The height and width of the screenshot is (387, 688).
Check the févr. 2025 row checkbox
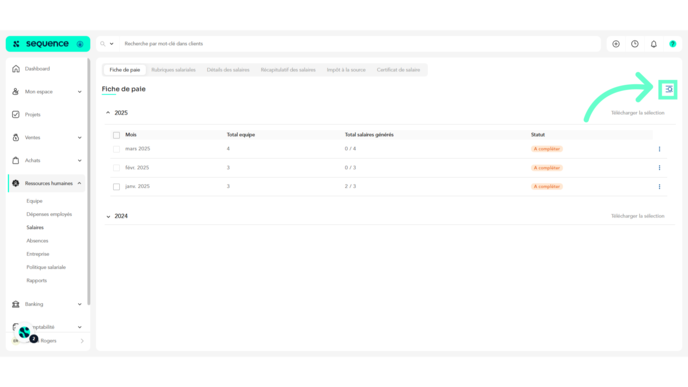(116, 168)
